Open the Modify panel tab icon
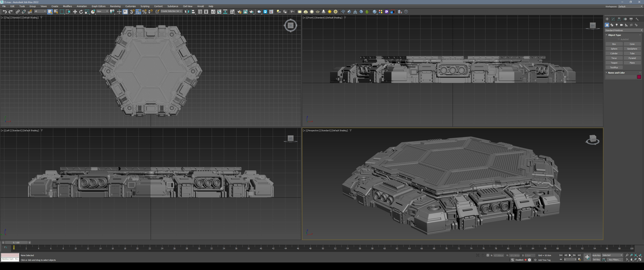 pos(613,19)
